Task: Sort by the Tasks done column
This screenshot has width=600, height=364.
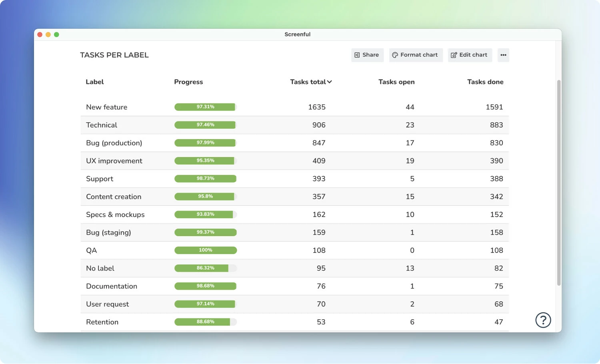Action: point(485,82)
